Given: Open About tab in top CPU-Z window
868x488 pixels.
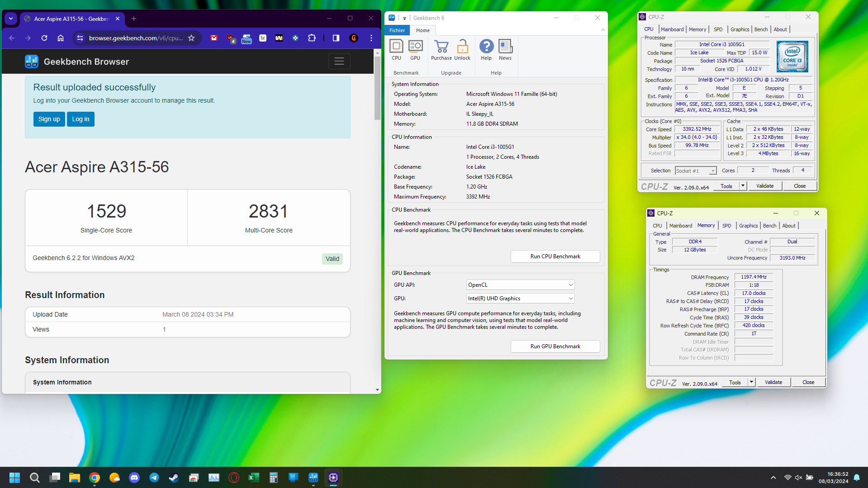Looking at the screenshot, I should pos(780,29).
